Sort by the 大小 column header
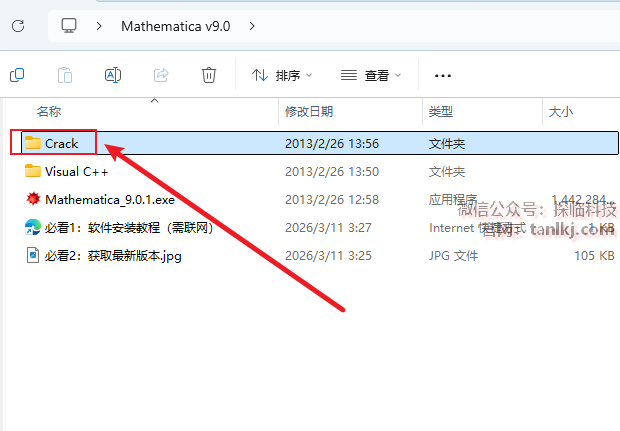Image resolution: width=620 pixels, height=431 pixels. (561, 112)
